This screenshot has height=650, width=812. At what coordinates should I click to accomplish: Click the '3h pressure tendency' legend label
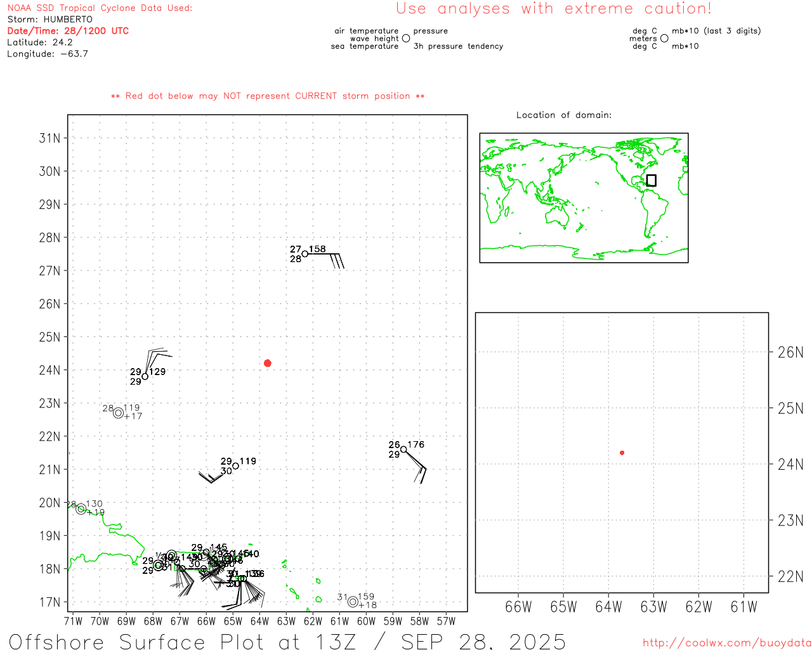click(458, 46)
